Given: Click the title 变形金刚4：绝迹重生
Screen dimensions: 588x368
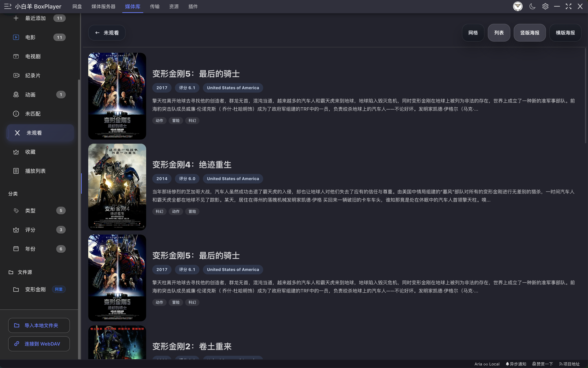Looking at the screenshot, I should (x=192, y=165).
